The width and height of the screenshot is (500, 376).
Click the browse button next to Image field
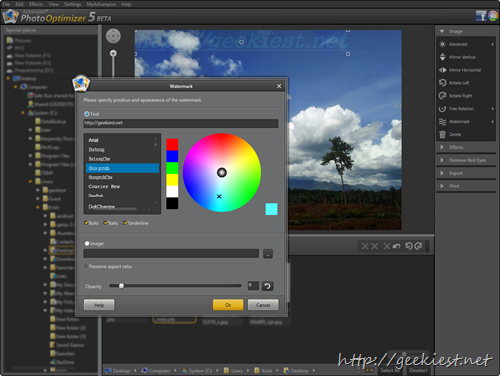coord(268,254)
